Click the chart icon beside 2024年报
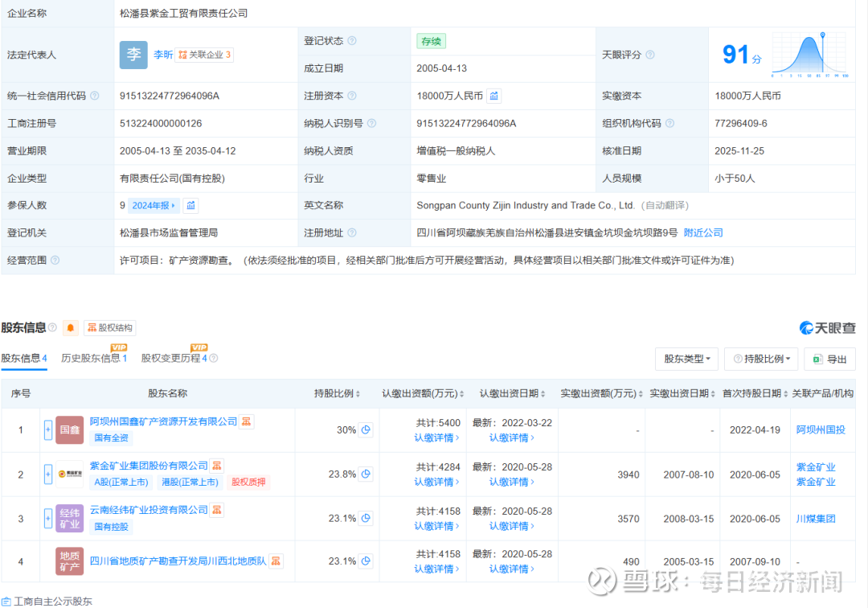Screen dimensions: 868x608 [190, 205]
